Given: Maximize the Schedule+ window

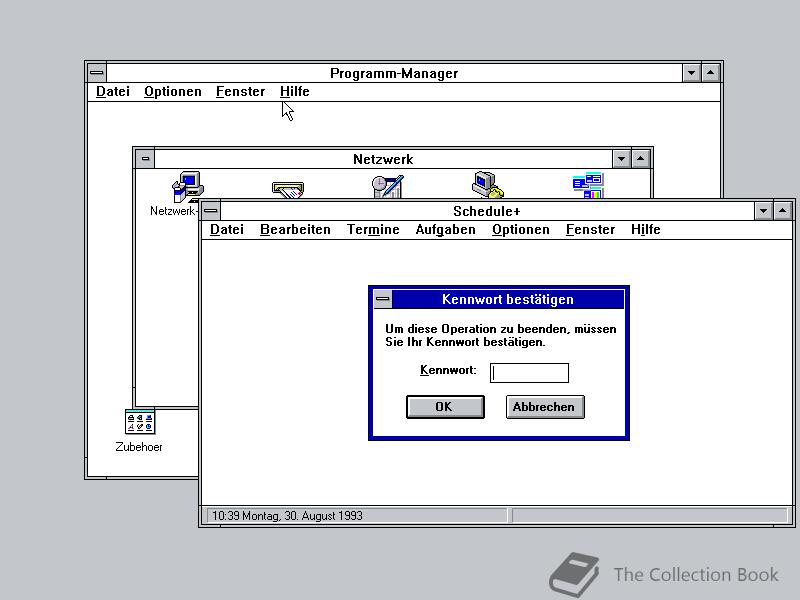Looking at the screenshot, I should pyautogui.click(x=783, y=211).
